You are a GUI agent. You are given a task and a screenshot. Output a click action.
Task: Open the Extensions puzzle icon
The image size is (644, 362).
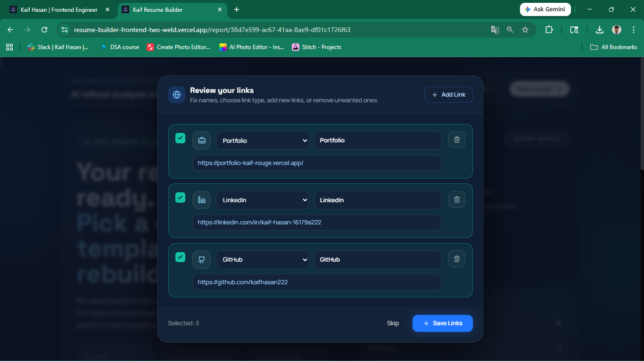click(549, 30)
